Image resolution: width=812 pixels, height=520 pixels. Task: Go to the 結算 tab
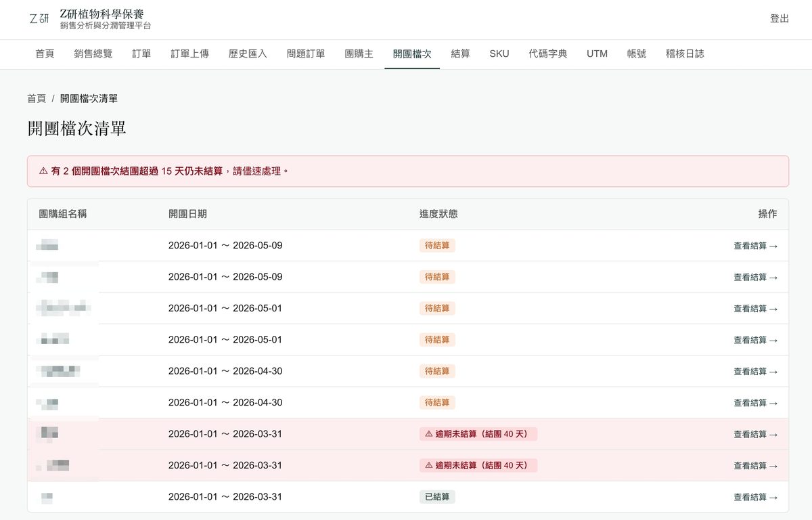(460, 53)
